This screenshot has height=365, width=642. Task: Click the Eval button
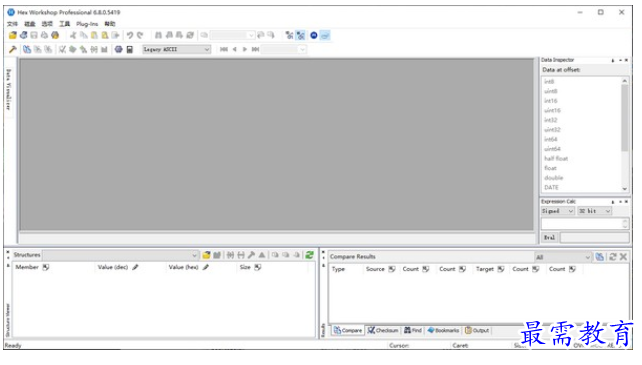[x=549, y=238]
